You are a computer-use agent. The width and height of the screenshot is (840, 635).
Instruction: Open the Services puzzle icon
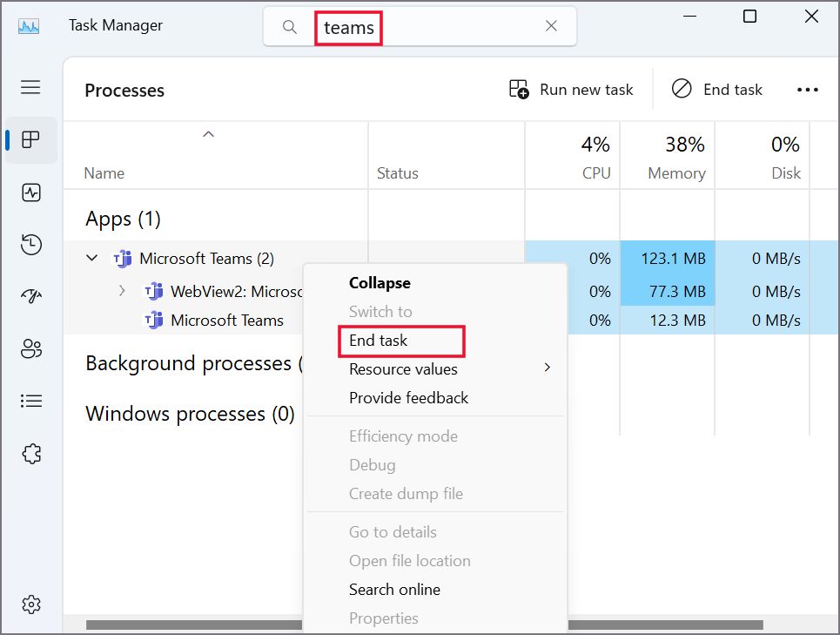pyautogui.click(x=31, y=454)
